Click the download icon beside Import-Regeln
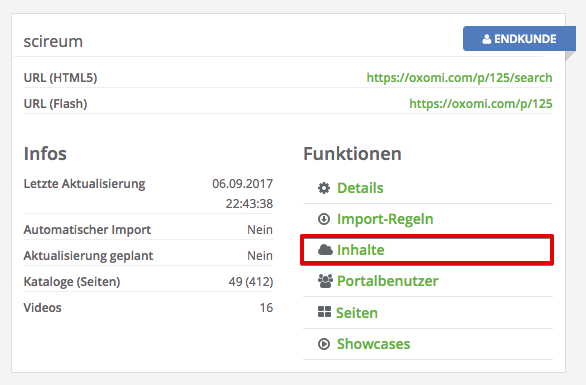The image size is (586, 385). click(x=324, y=219)
